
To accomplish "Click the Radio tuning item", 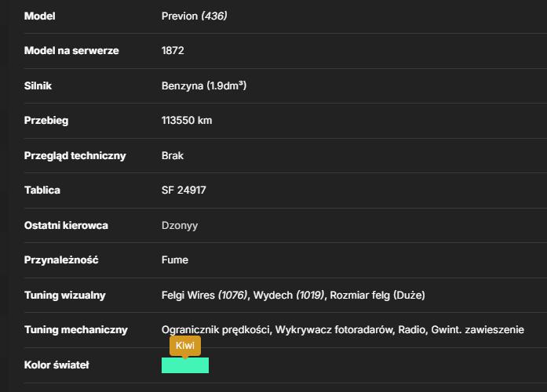I will [x=413, y=330].
